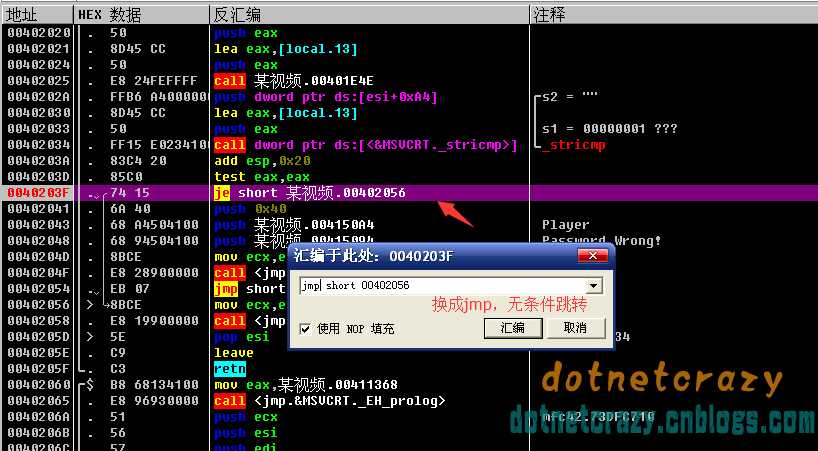
Task: Click the push ecx instruction
Action: (246, 417)
